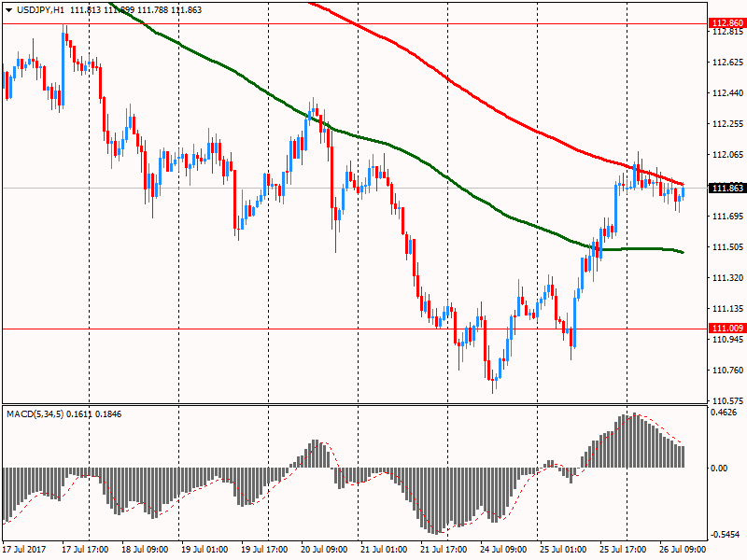Click the 111.505 price scale label

[727, 247]
